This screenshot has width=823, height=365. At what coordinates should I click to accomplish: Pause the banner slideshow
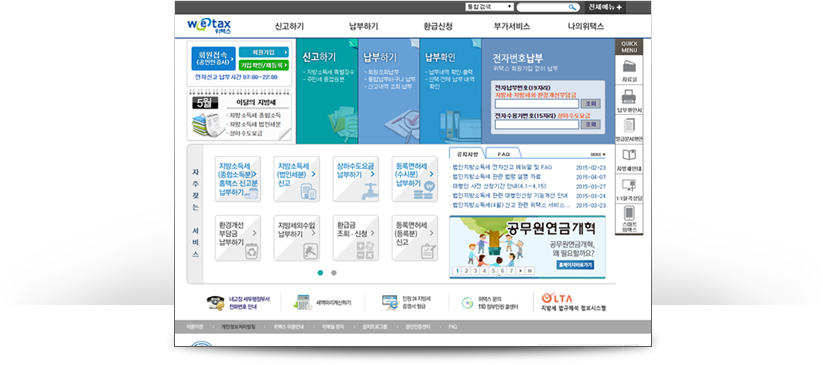point(530,270)
